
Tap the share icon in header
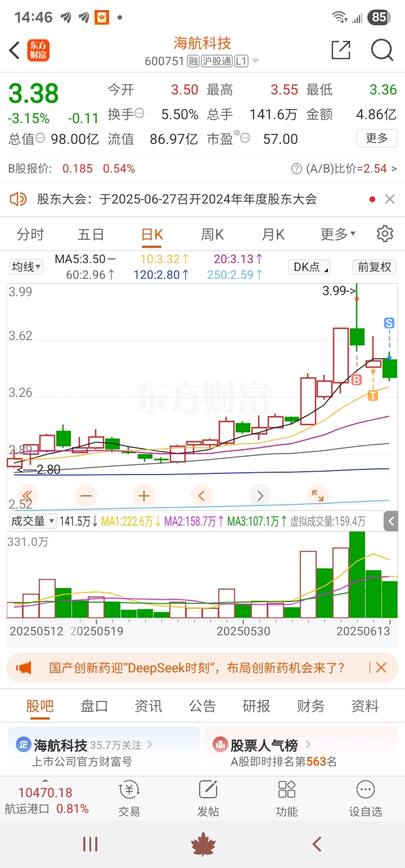click(x=341, y=50)
